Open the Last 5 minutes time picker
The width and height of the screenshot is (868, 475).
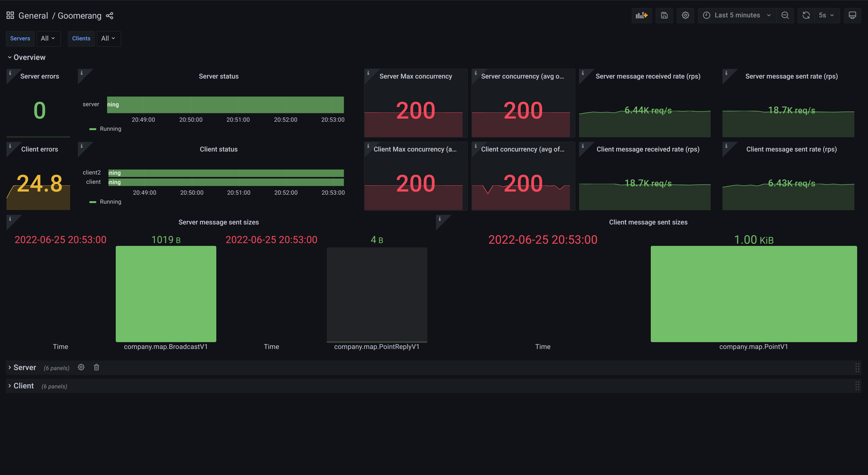[x=737, y=15]
